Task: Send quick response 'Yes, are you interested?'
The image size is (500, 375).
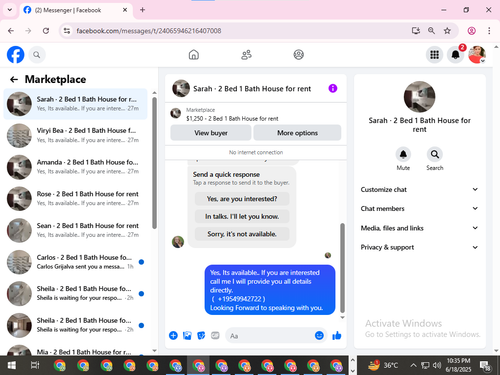Action: 242,199
